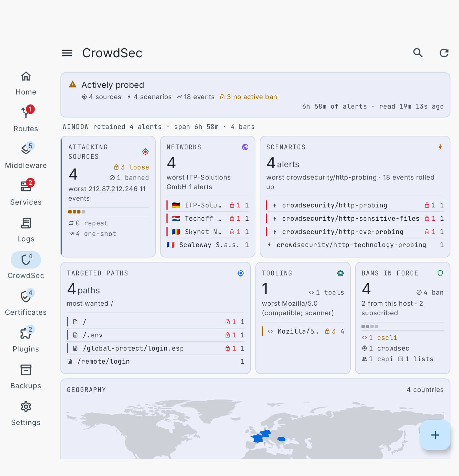Click the Actively probed heading
This screenshot has height=476, width=459.
113,85
